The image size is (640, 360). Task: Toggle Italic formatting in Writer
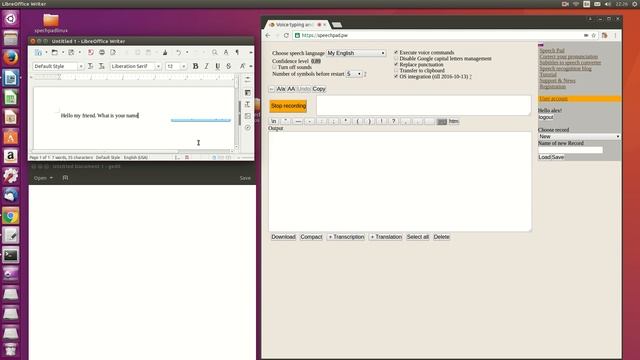(207, 66)
